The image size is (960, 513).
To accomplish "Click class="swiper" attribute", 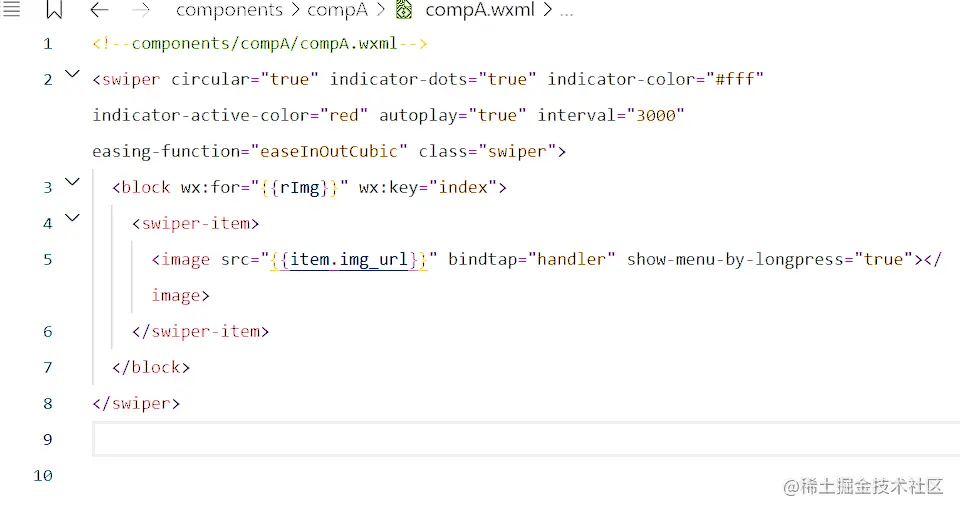I will coord(487,151).
